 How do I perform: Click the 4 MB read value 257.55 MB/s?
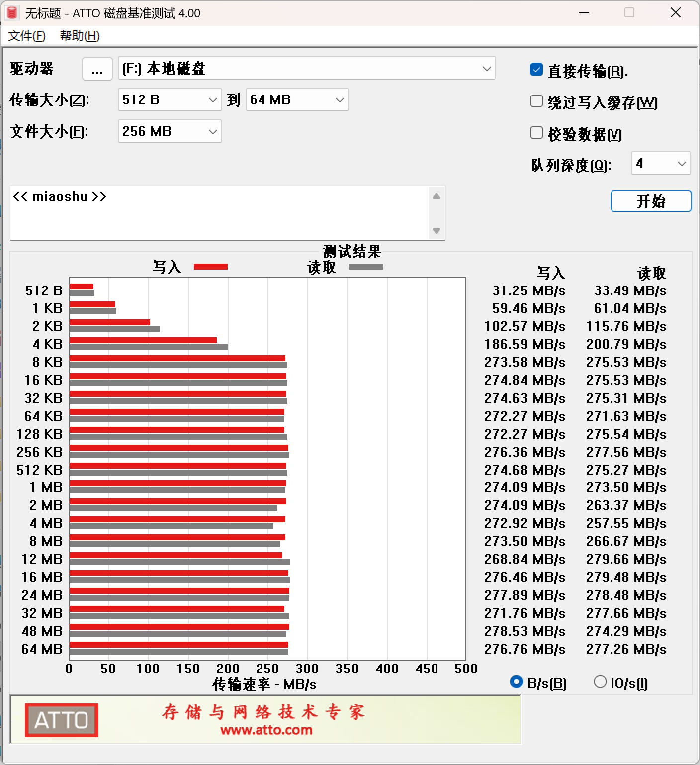626,523
